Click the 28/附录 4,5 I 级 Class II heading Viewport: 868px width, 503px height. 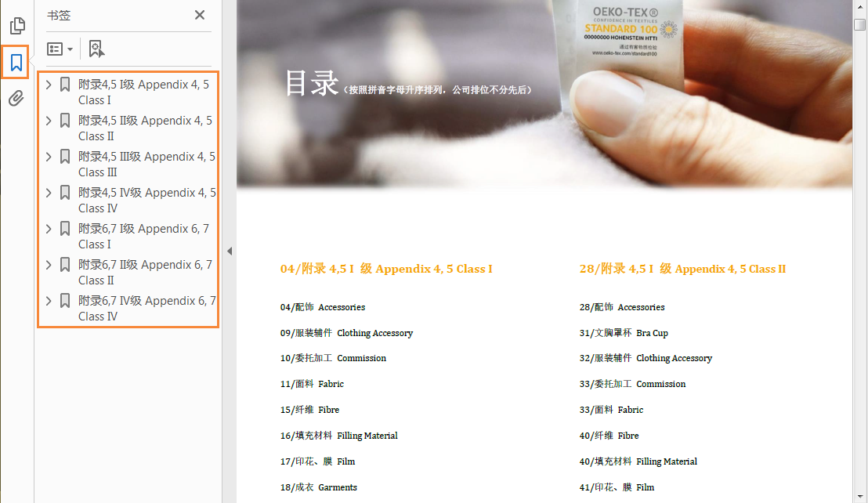682,269
